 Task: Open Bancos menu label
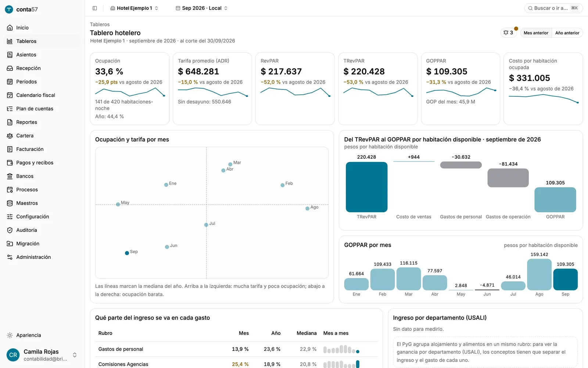point(25,176)
